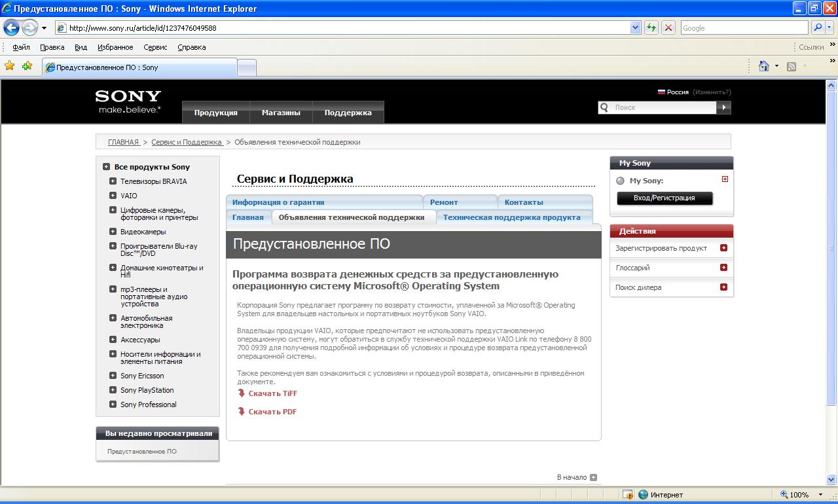Open the Правка menu
The height and width of the screenshot is (504, 838).
pyautogui.click(x=52, y=47)
